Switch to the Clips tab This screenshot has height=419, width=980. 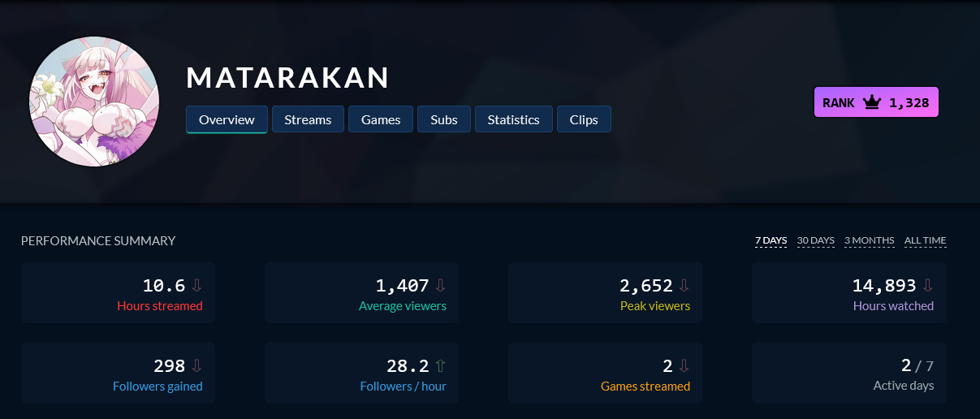(584, 119)
